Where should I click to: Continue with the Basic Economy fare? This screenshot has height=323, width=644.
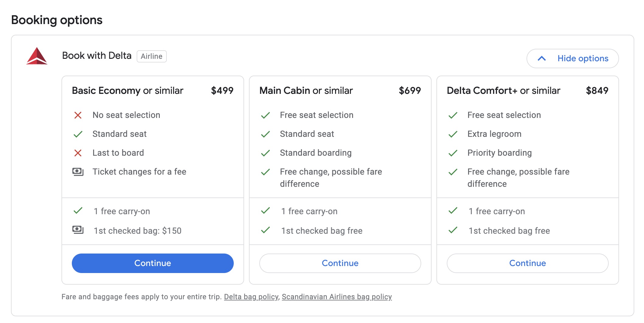[x=152, y=263]
